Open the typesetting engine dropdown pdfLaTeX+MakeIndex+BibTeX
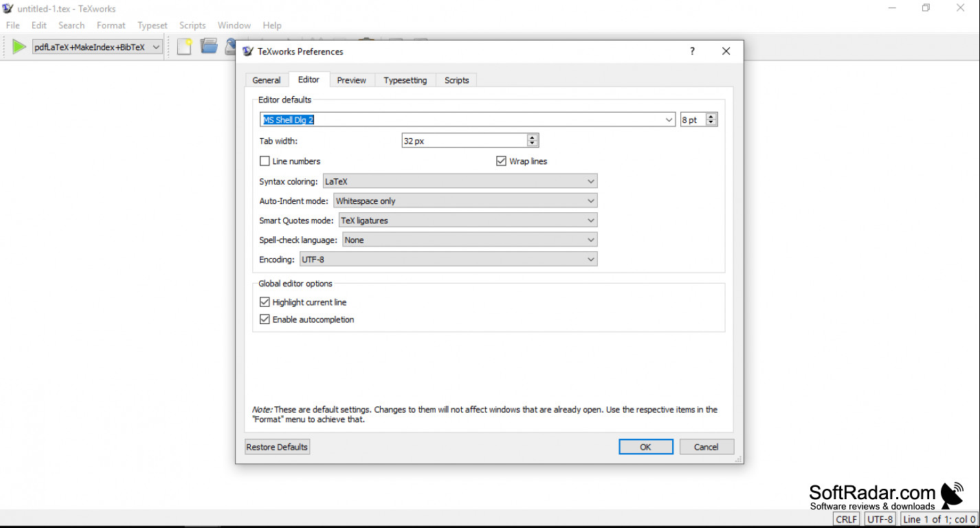The image size is (980, 528). [x=98, y=47]
